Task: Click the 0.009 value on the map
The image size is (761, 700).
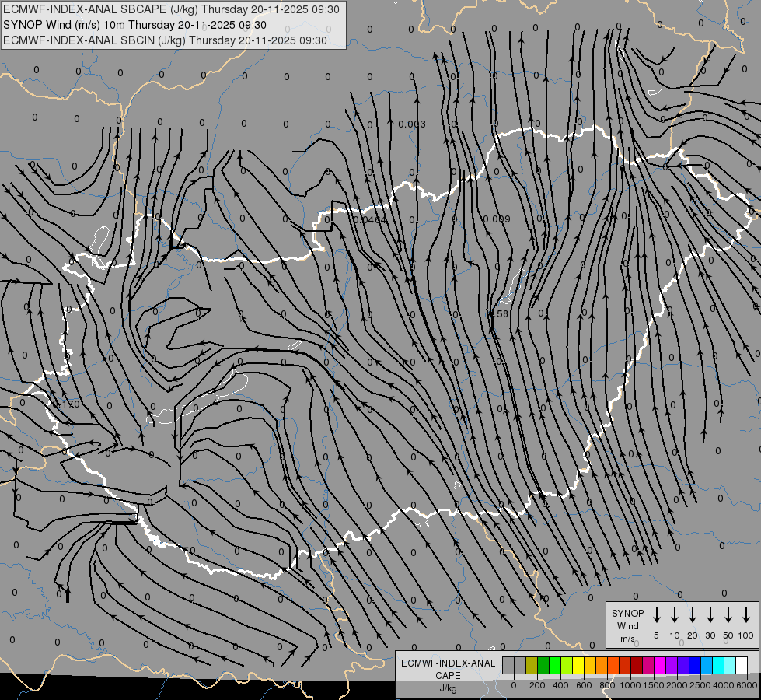Action: [497, 219]
